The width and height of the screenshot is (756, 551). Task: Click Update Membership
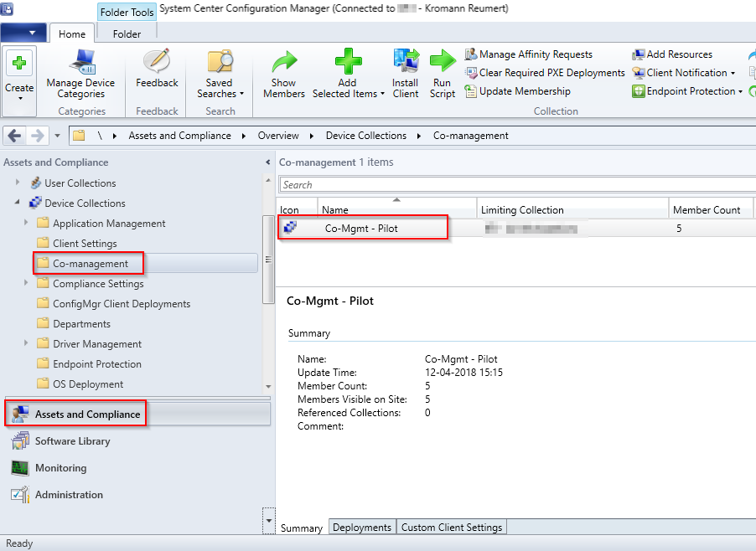coord(517,91)
